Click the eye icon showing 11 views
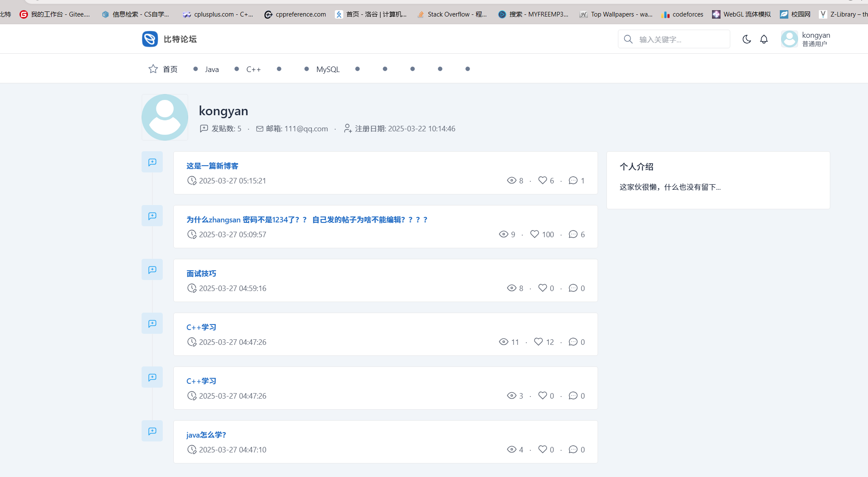Image resolution: width=868 pixels, height=477 pixels. tap(503, 341)
